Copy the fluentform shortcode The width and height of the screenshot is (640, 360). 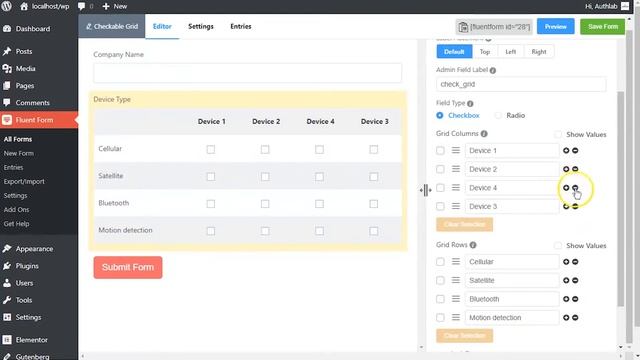pos(494,27)
